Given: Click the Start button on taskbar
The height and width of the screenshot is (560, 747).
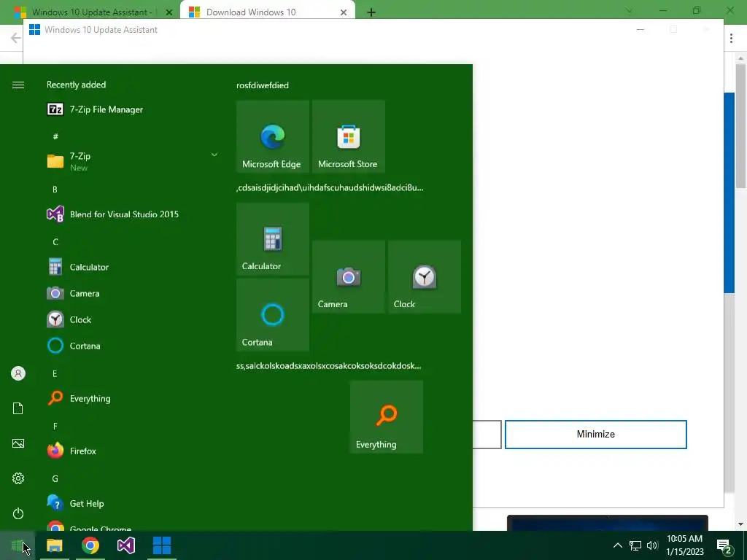Looking at the screenshot, I should point(18,545).
